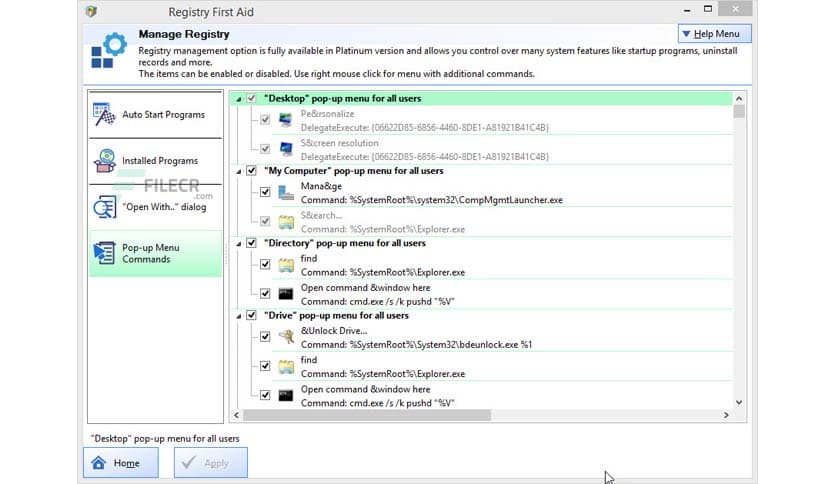
Task: Toggle the "My Computer" pop-up menu group checkbox
Action: [251, 171]
